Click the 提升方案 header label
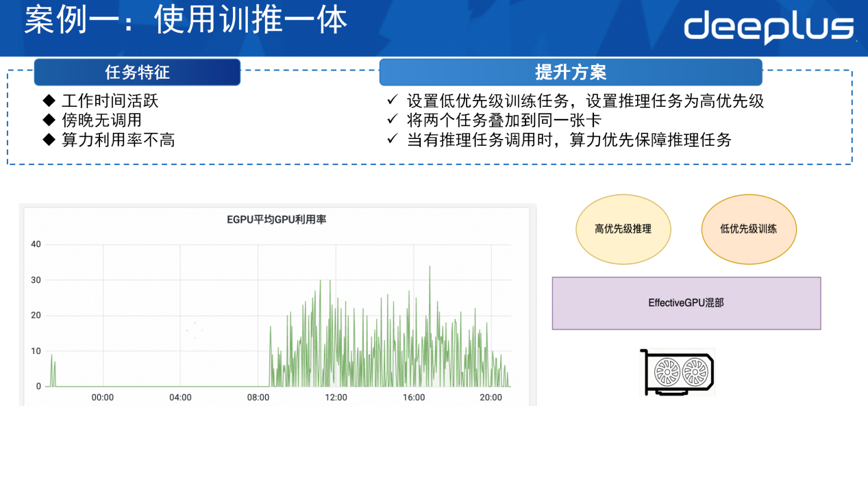Image resolution: width=868 pixels, height=488 pixels. point(571,73)
